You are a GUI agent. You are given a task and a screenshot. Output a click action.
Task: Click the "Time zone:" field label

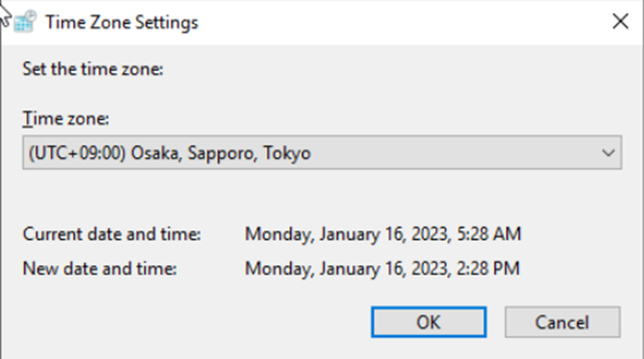[x=67, y=118]
